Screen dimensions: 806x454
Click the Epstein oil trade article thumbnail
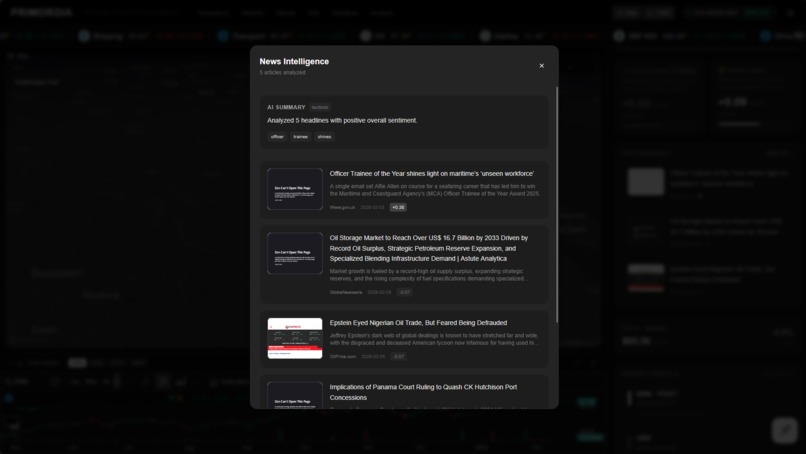pos(295,338)
